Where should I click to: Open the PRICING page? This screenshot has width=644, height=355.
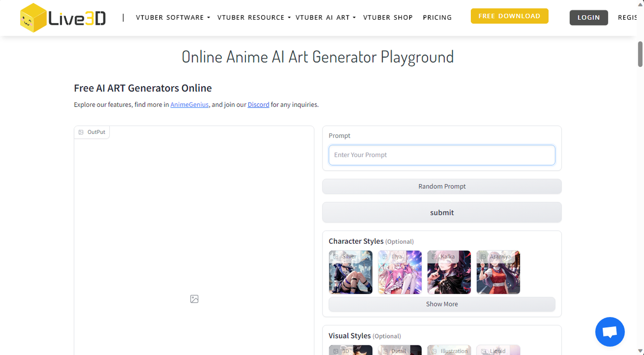[437, 18]
